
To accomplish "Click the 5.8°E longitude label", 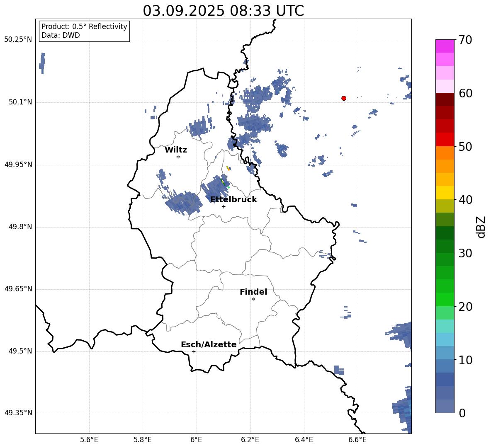I will 143,440.
